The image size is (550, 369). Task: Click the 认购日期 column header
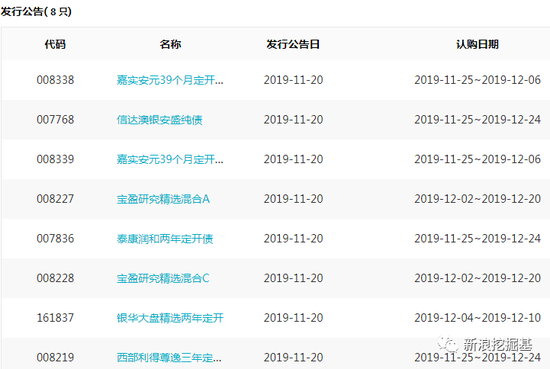point(477,45)
